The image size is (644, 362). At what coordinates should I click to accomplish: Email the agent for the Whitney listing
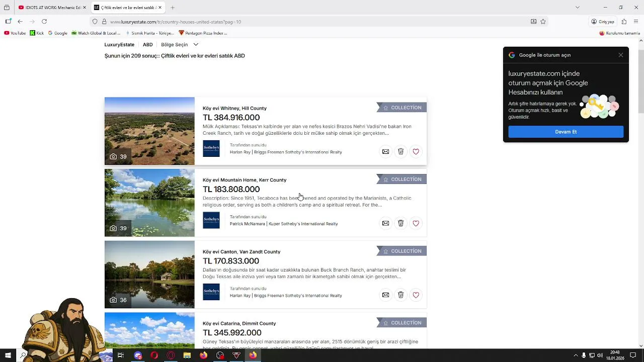pyautogui.click(x=385, y=151)
